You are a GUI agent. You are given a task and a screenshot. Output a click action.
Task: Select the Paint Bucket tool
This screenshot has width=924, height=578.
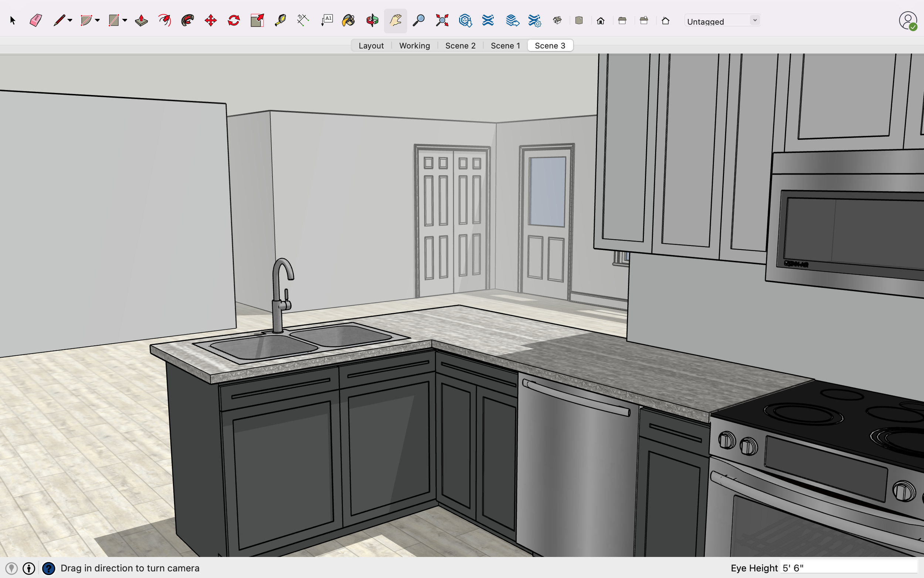[349, 20]
